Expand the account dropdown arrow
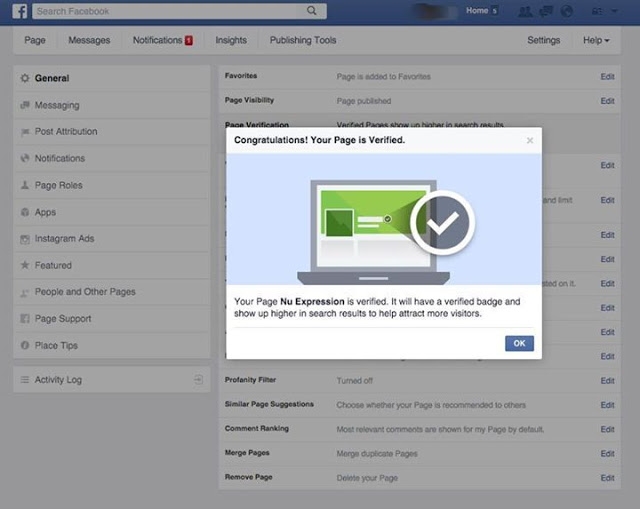This screenshot has width=640, height=509. (614, 11)
